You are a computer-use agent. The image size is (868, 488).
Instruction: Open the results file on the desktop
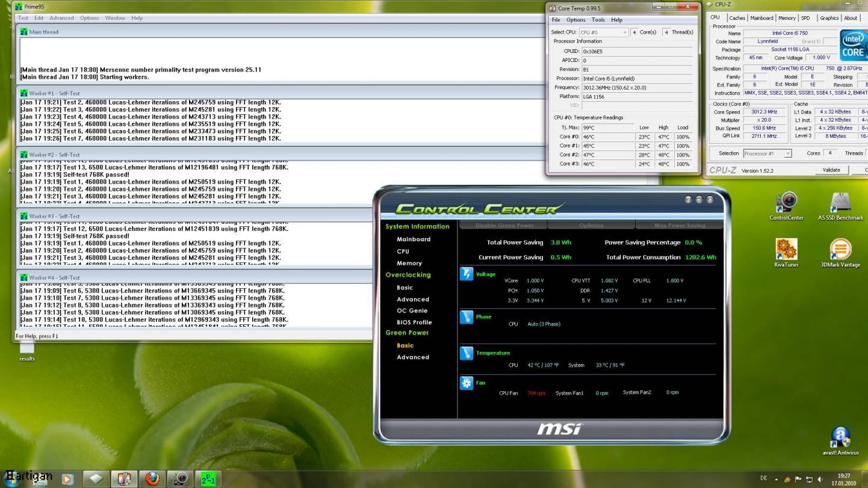[x=26, y=351]
